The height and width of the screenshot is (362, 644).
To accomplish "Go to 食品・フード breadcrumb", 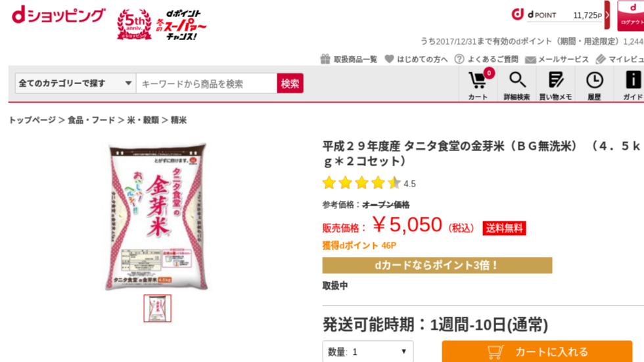I will click(x=91, y=120).
